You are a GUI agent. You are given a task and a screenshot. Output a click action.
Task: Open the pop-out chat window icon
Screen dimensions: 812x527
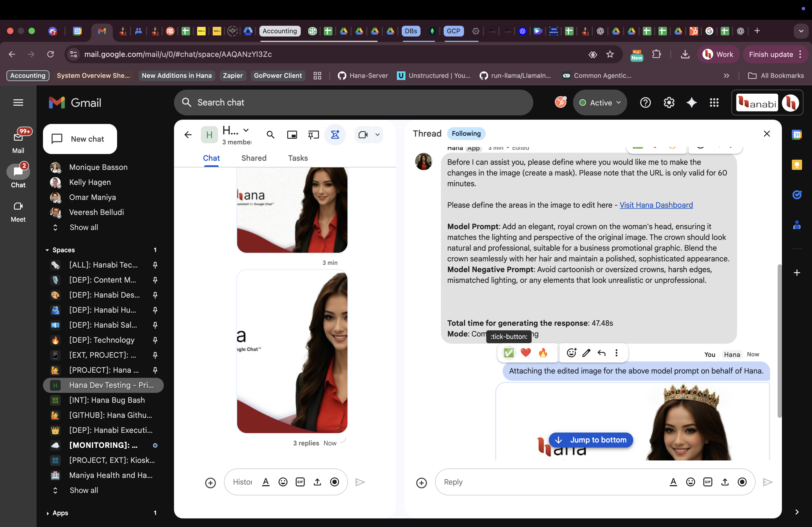[x=292, y=135]
